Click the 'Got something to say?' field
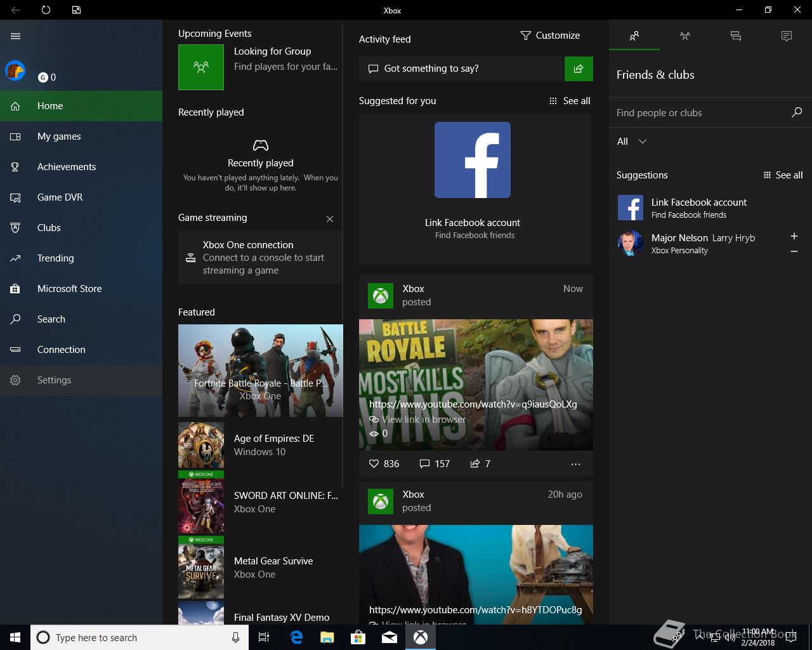 click(x=461, y=69)
